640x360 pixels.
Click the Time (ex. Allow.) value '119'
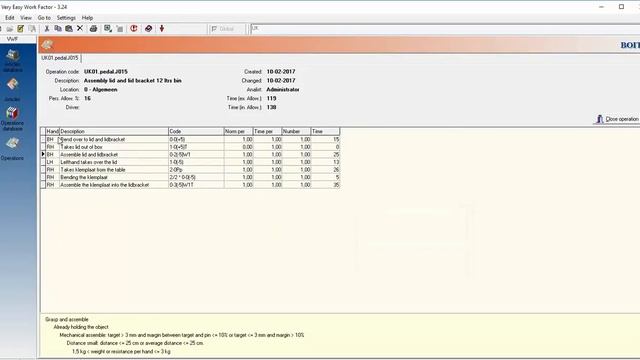click(x=271, y=99)
